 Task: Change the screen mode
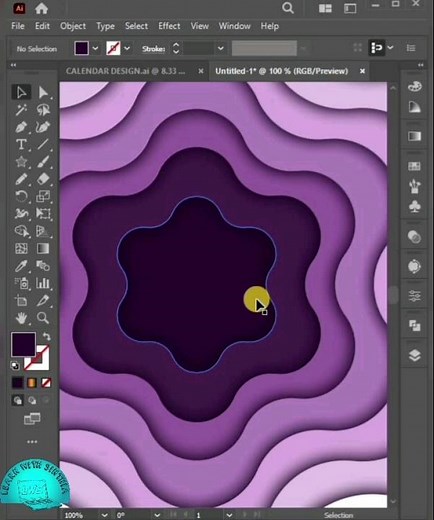point(32,418)
